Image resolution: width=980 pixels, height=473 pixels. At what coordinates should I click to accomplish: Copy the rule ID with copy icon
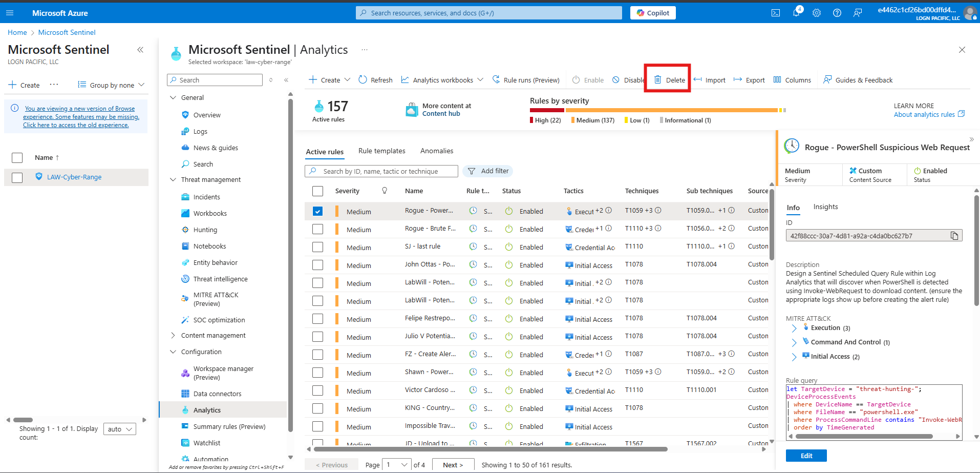tap(954, 236)
